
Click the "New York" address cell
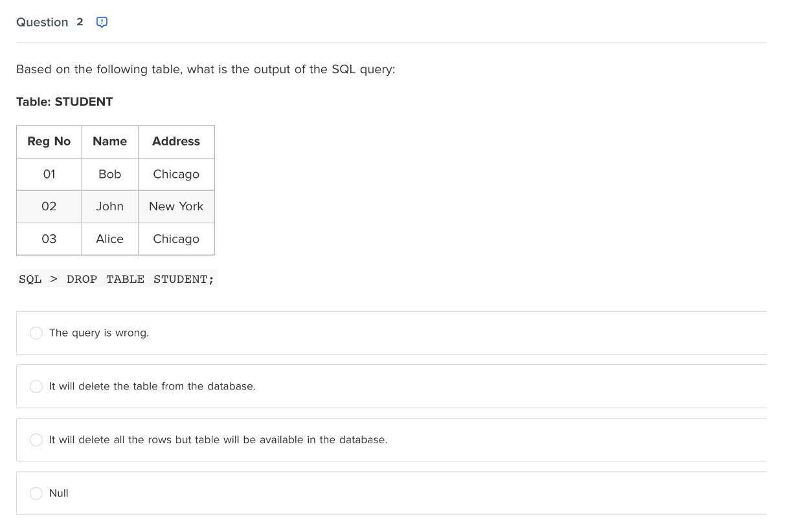point(176,206)
